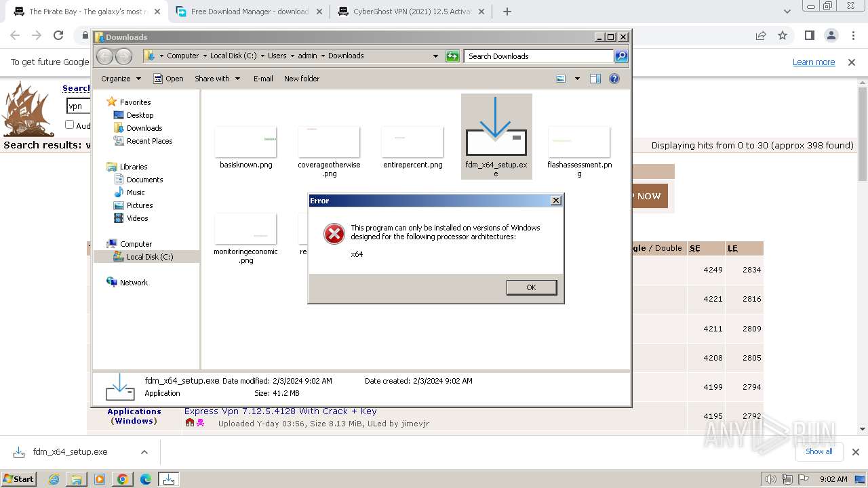Open Windows Explorer from the taskbar
The height and width of the screenshot is (488, 868).
point(77,479)
